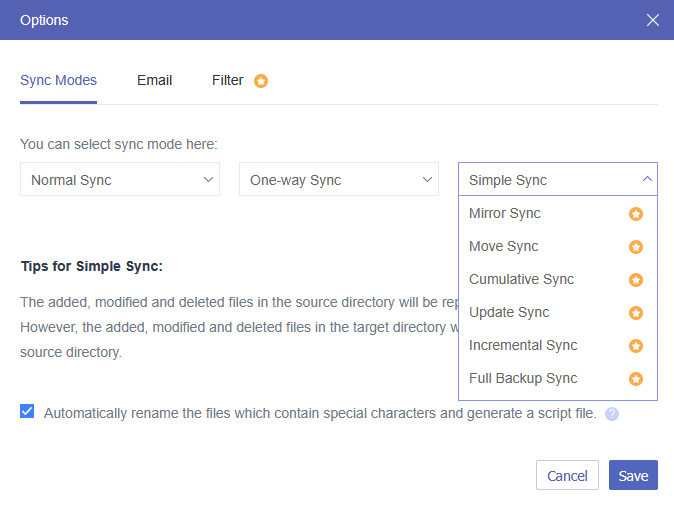Viewport: 674px width, 506px height.
Task: Click the star badge next to Cumulative Sync
Action: coord(635,280)
